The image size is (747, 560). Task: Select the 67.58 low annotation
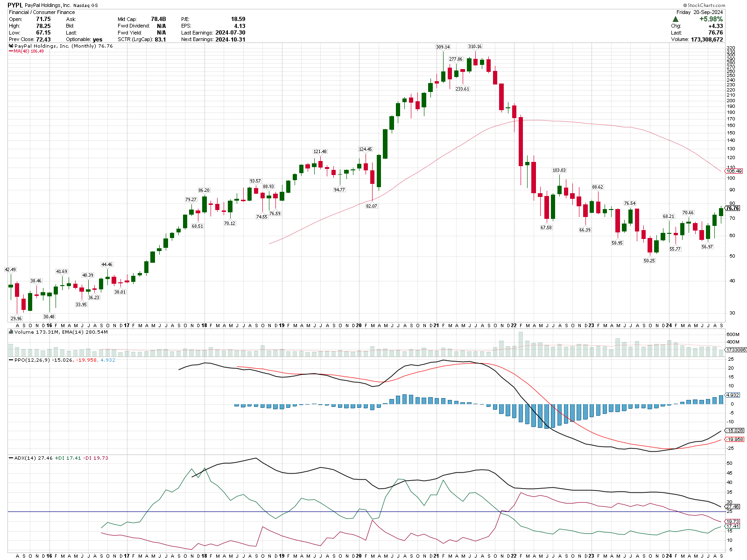(546, 228)
